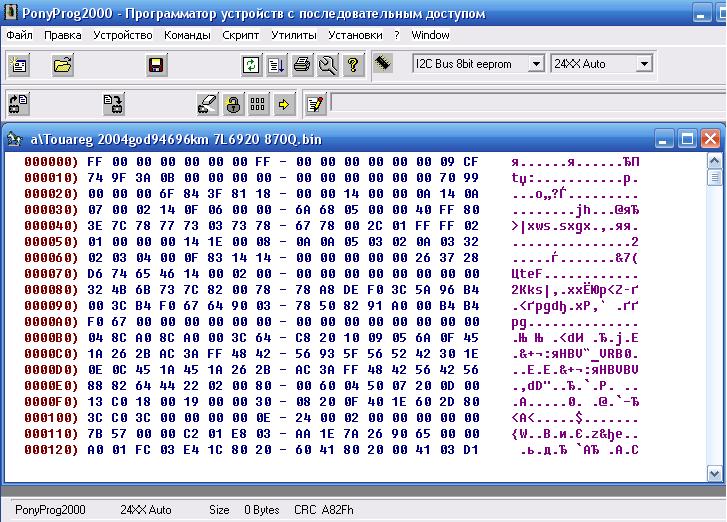Click '24XX Auto' in status bar
Image resolution: width=727 pixels, height=522 pixels.
click(146, 510)
